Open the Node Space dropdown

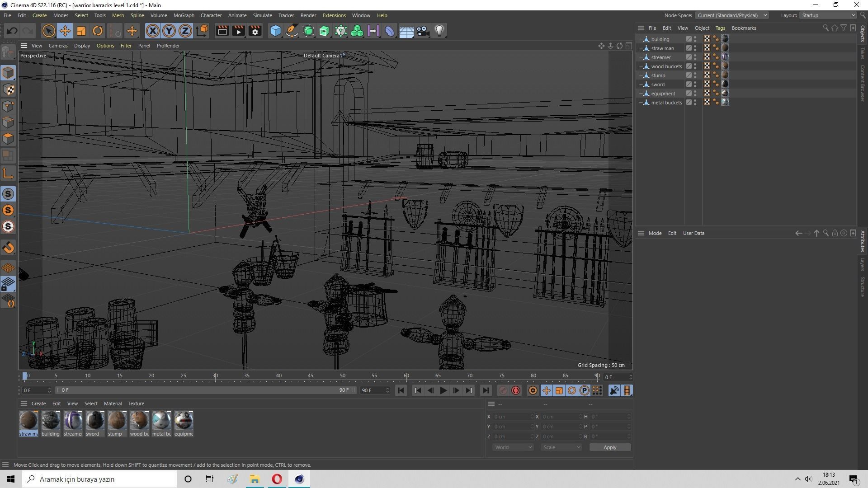pos(731,15)
